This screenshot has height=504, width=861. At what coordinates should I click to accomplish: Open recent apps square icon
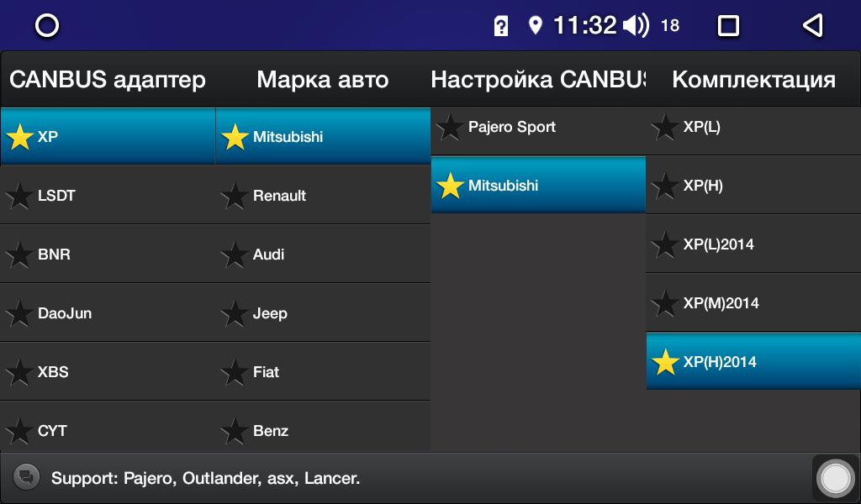(728, 25)
